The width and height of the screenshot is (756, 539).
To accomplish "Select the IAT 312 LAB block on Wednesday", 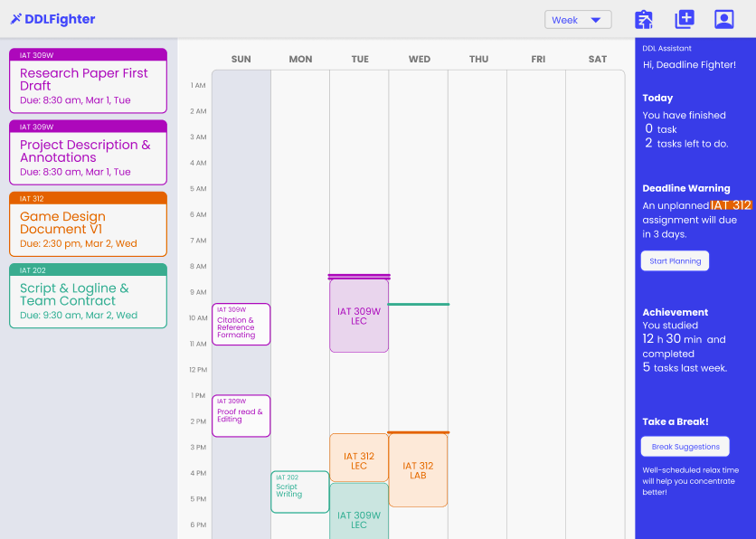I will click(418, 470).
